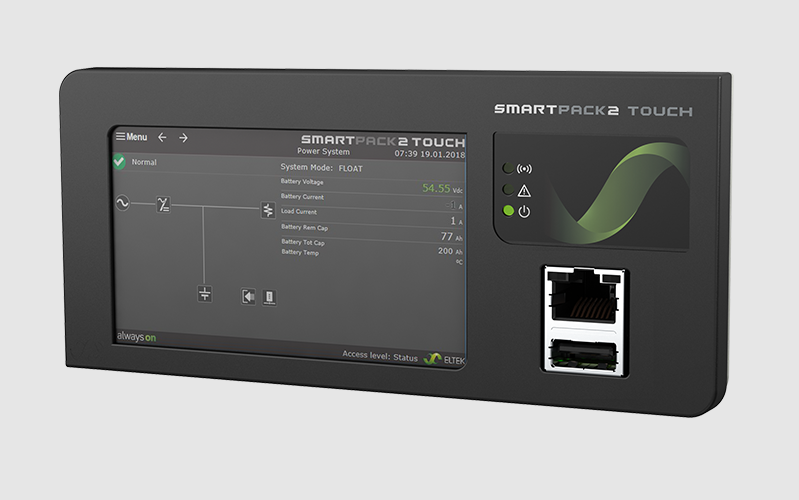Click the Ethernet RJ45 port
The height and width of the screenshot is (500, 799).
pos(584,295)
